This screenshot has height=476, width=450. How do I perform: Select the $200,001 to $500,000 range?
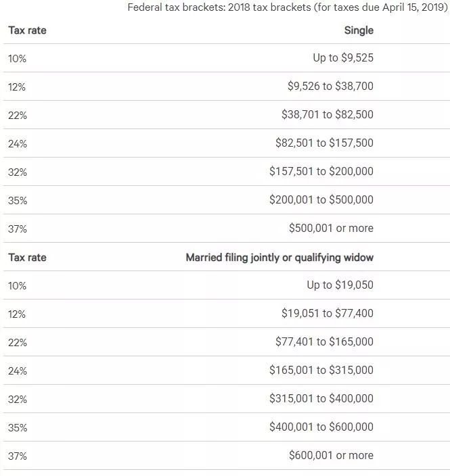click(321, 200)
